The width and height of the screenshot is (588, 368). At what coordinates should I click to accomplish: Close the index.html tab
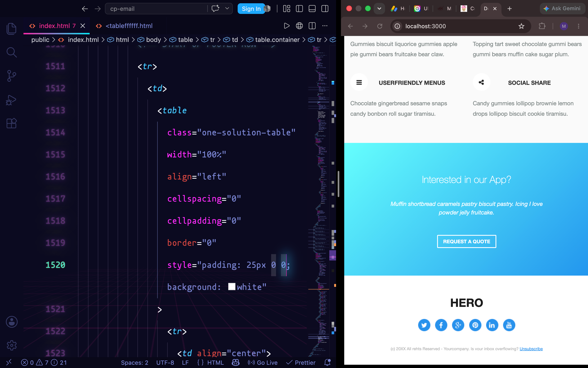click(x=83, y=26)
